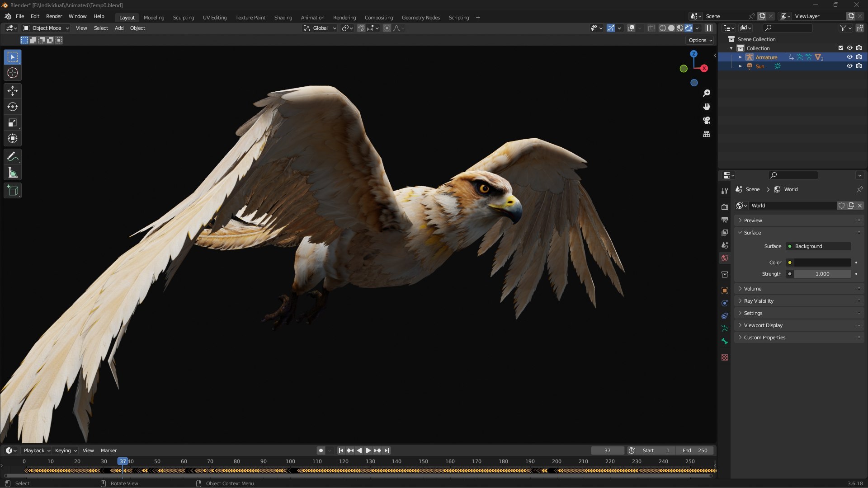Hide Armature in viewport via eye icon
Image resolution: width=868 pixels, height=488 pixels.
tap(849, 57)
